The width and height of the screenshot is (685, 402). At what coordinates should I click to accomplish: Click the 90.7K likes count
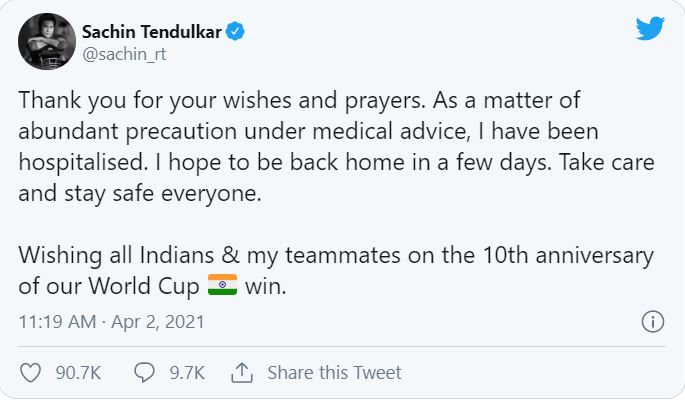pos(78,373)
